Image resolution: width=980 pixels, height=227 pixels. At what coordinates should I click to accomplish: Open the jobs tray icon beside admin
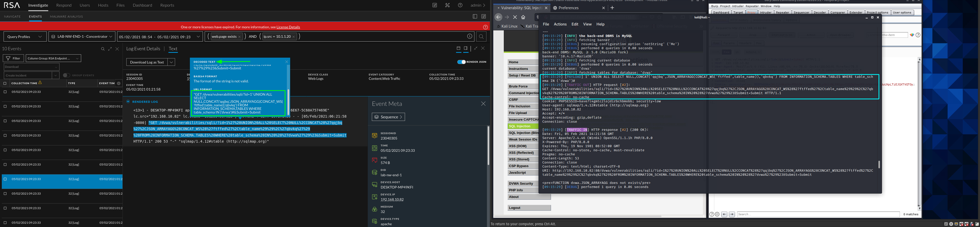click(434, 5)
